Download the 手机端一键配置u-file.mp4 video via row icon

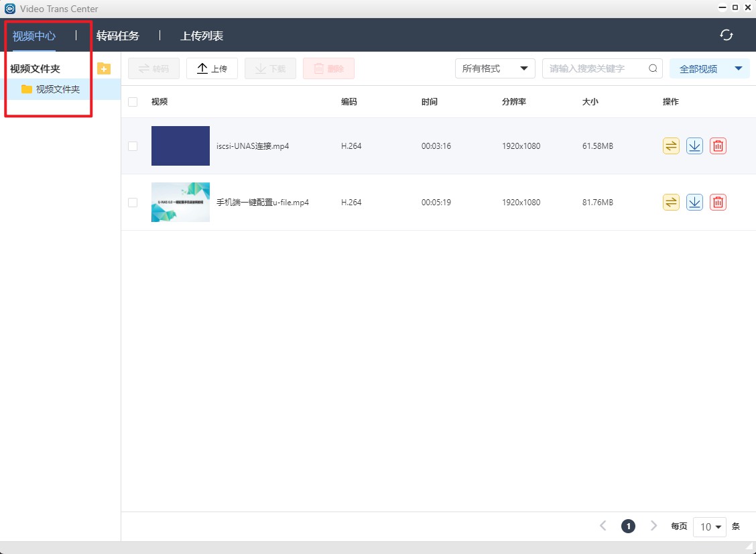point(694,203)
